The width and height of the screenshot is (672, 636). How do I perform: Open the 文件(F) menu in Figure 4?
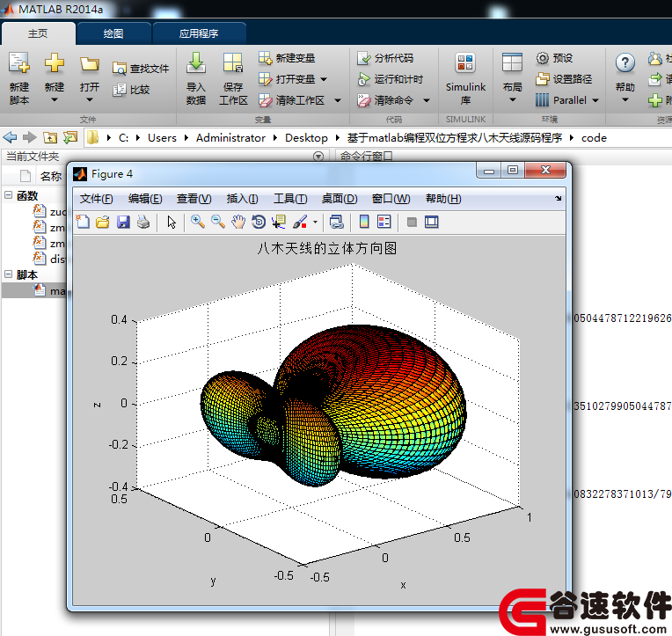[x=97, y=199]
